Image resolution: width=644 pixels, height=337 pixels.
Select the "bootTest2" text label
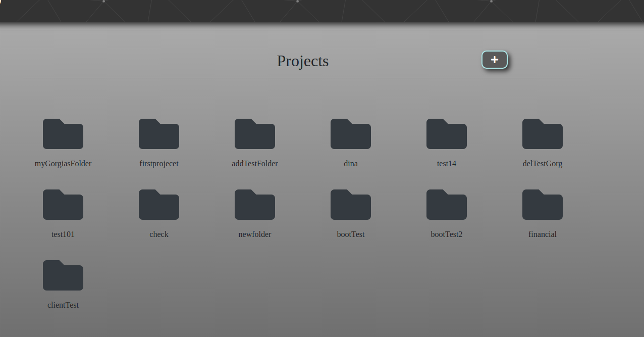point(447,234)
